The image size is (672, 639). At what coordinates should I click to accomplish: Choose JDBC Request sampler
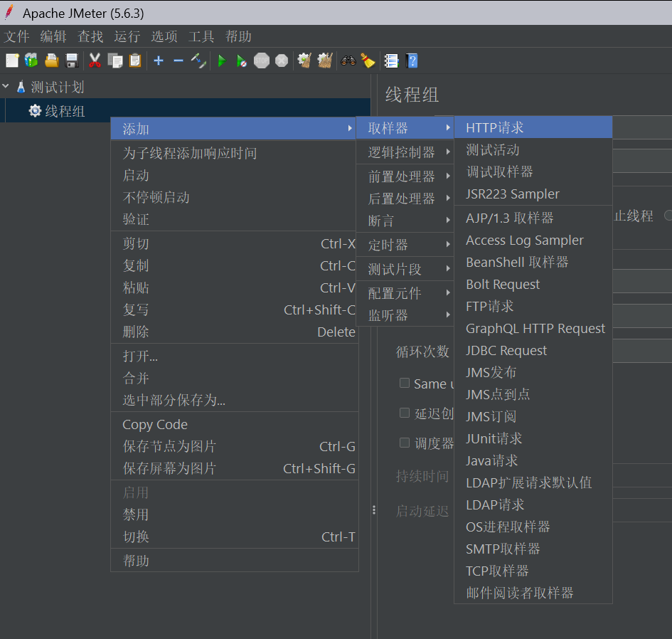[x=506, y=350]
